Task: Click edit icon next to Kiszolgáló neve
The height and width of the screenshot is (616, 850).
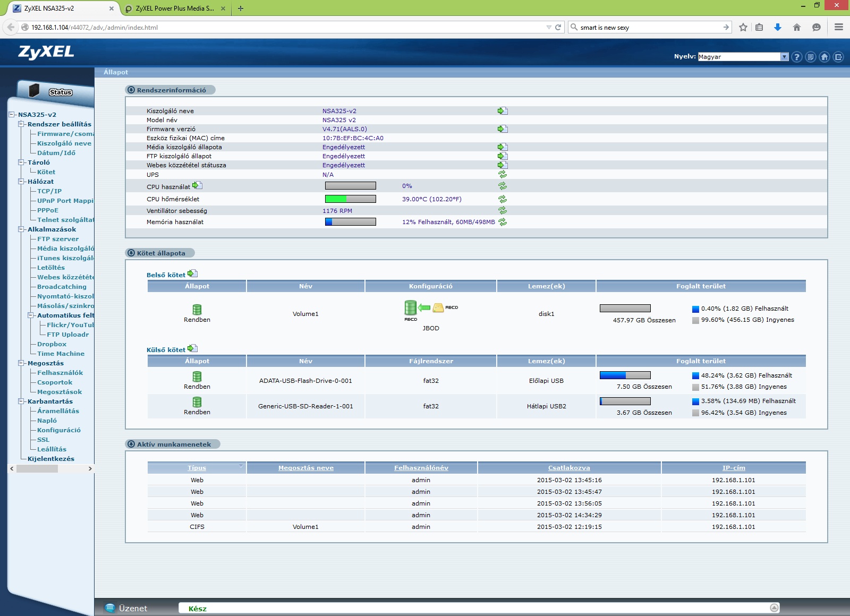Action: pyautogui.click(x=503, y=111)
